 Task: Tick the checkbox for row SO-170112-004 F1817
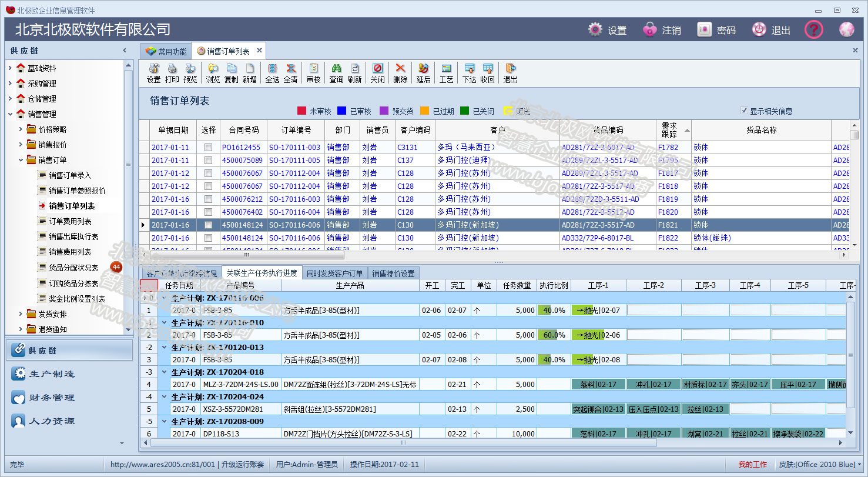[208, 174]
